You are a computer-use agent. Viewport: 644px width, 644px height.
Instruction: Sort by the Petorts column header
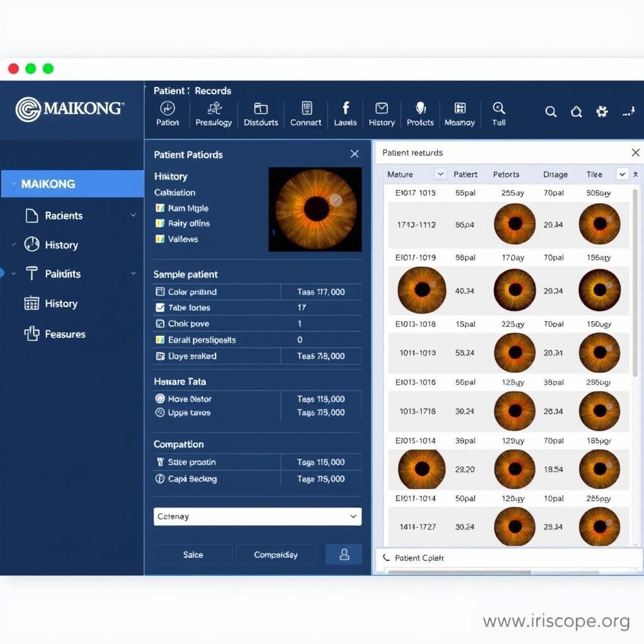pyautogui.click(x=506, y=174)
